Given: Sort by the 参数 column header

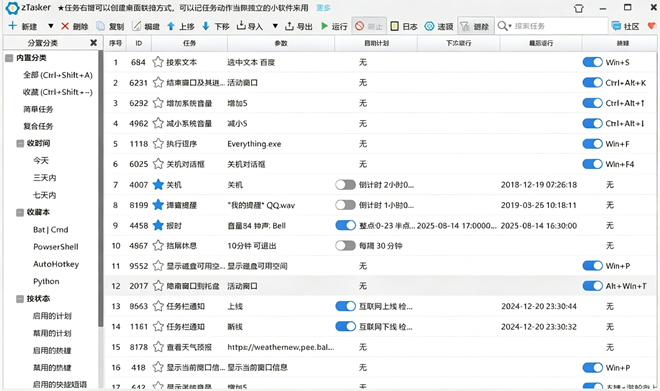Looking at the screenshot, I should (281, 43).
